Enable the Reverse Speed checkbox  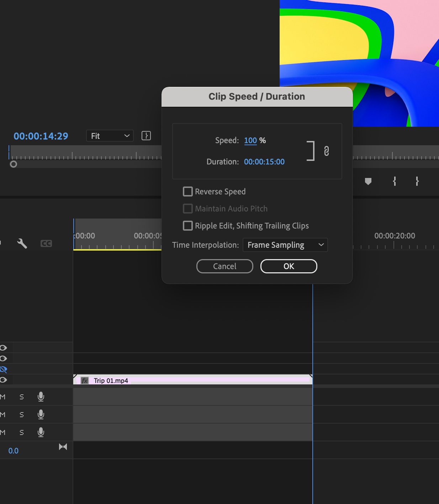coord(188,191)
